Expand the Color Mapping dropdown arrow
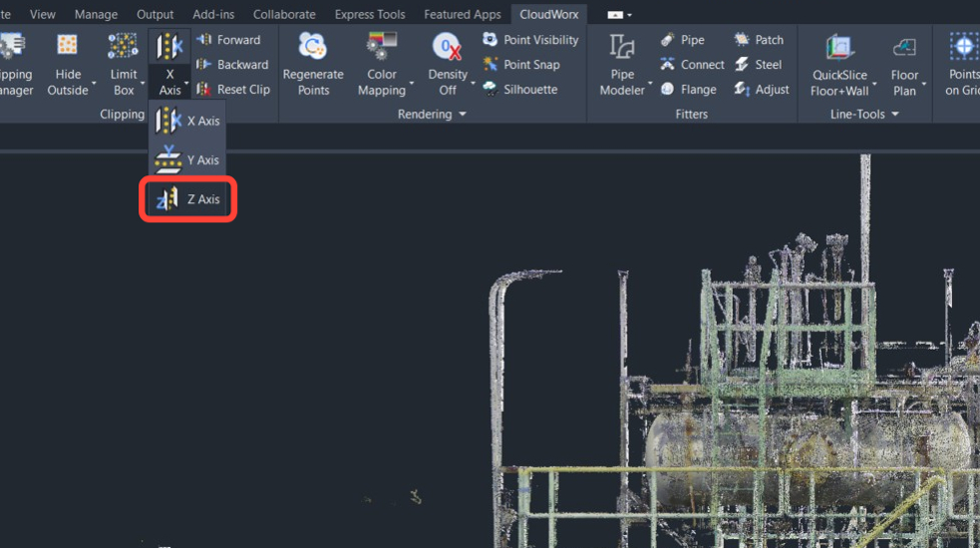The image size is (980, 548). click(412, 83)
